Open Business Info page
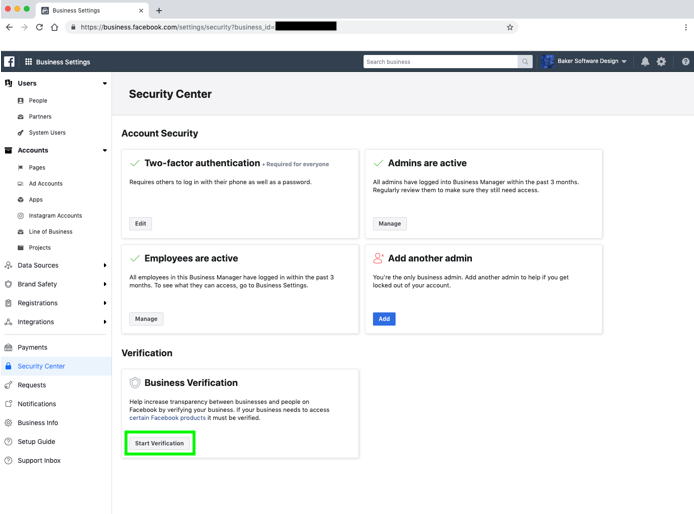 click(x=38, y=423)
